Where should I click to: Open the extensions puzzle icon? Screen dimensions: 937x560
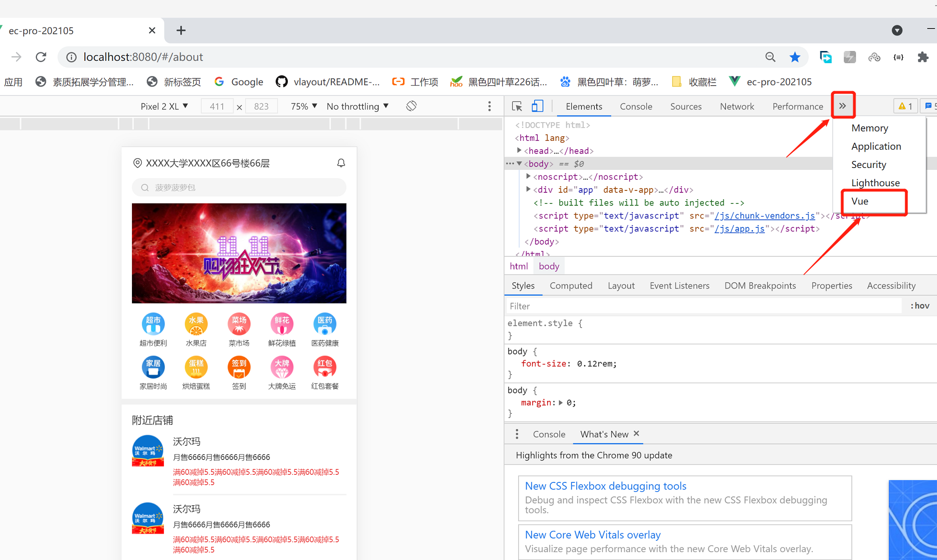(x=922, y=57)
